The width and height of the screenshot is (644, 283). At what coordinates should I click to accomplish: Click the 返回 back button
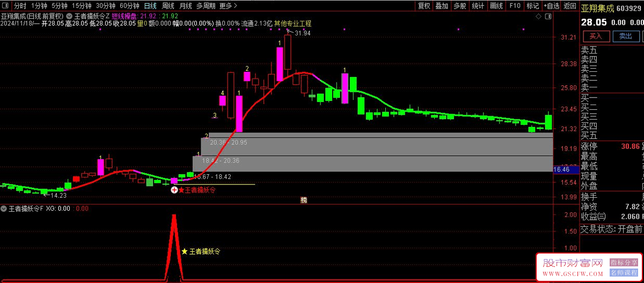point(569,6)
